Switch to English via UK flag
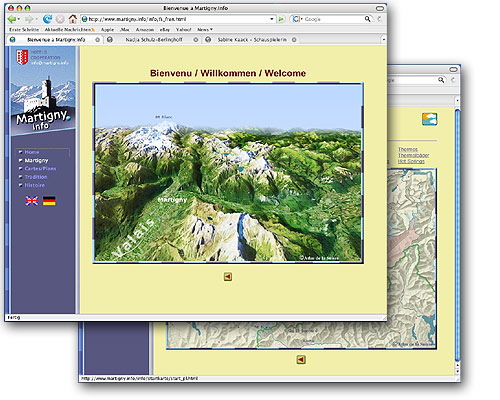 (x=32, y=201)
